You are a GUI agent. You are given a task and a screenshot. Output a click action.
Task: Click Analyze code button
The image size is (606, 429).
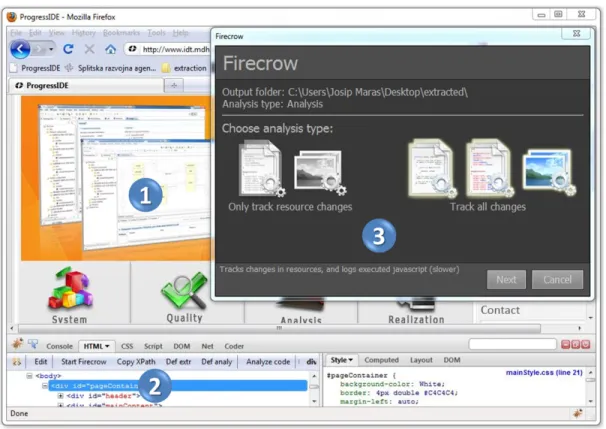(x=268, y=362)
